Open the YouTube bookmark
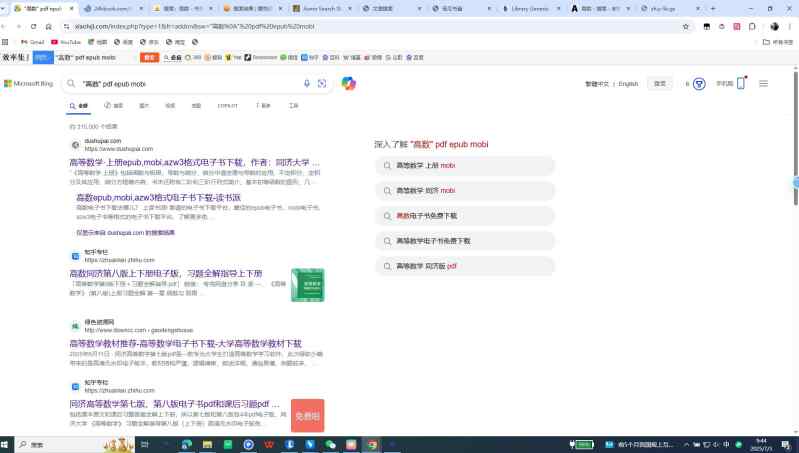This screenshot has height=453, width=799. [66, 42]
